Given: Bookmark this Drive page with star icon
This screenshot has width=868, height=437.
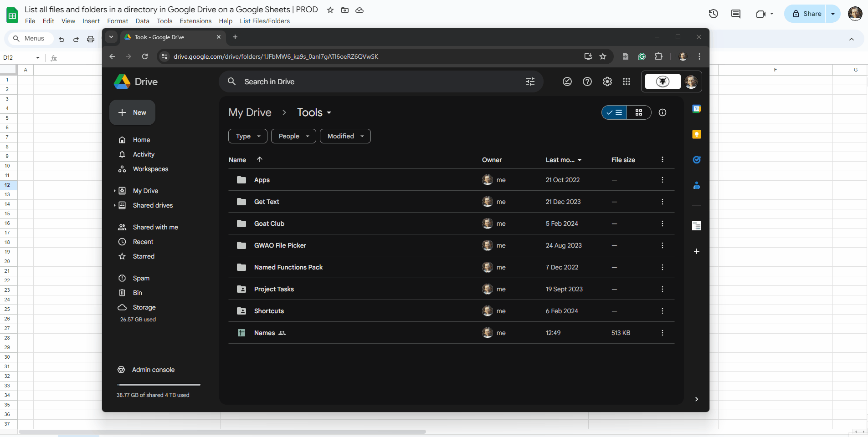Looking at the screenshot, I should tap(603, 56).
